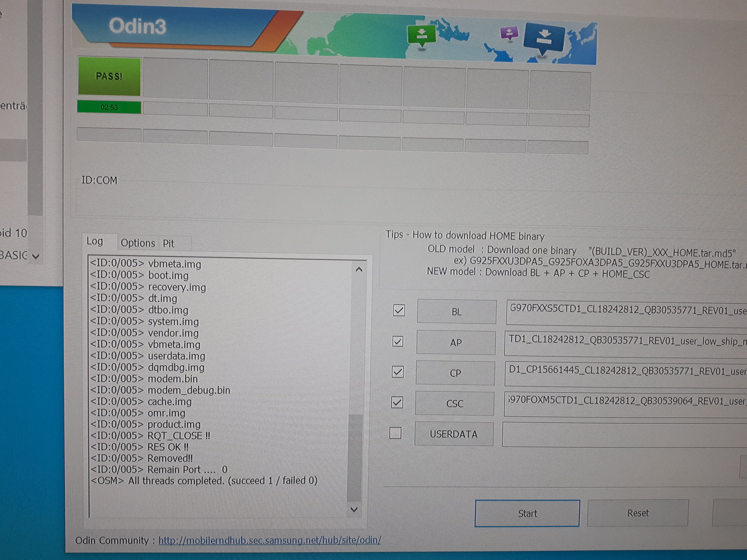Click the Odin3 logo

(x=137, y=26)
